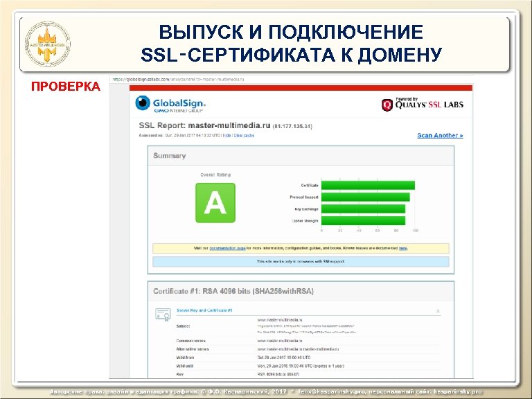
Task: Click the Key Exchange score bar
Action: 364,209
